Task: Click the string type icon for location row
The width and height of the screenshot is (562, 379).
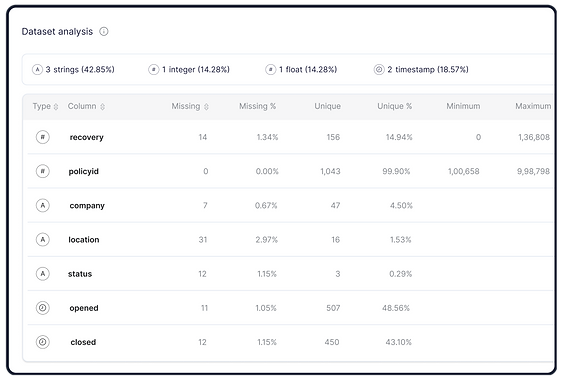Action: [43, 239]
